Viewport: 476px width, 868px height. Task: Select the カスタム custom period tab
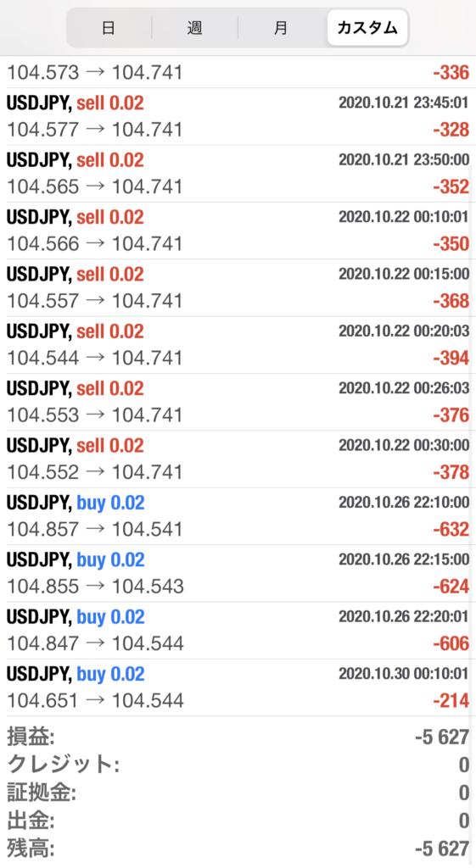point(367,28)
